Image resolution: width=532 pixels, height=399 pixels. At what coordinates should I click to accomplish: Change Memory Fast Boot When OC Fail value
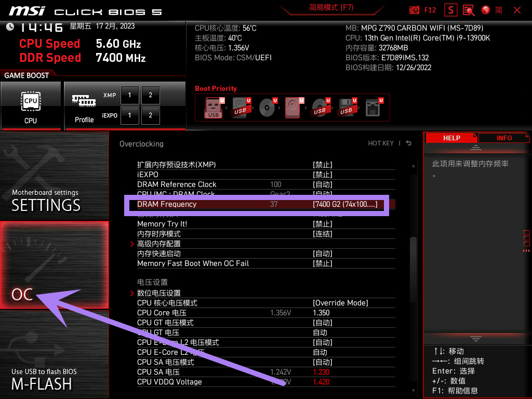pos(322,263)
